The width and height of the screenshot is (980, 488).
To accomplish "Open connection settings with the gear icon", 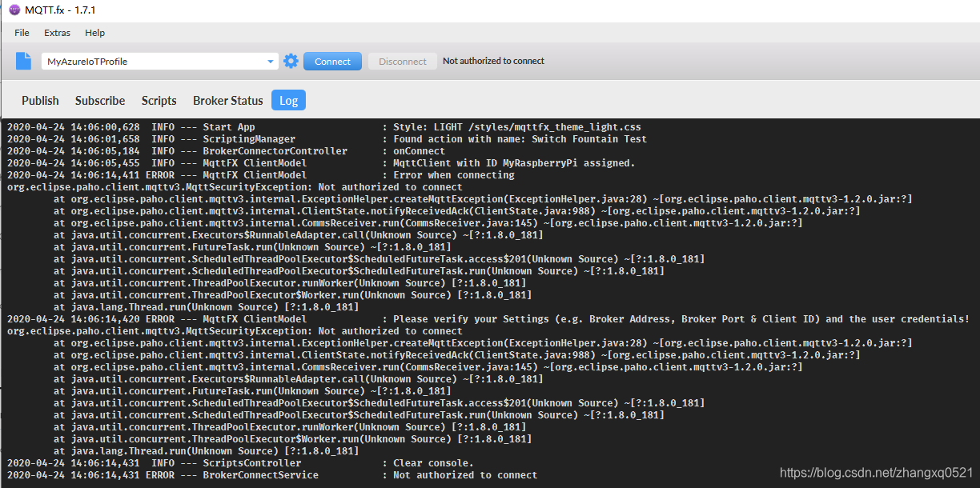I will (291, 61).
